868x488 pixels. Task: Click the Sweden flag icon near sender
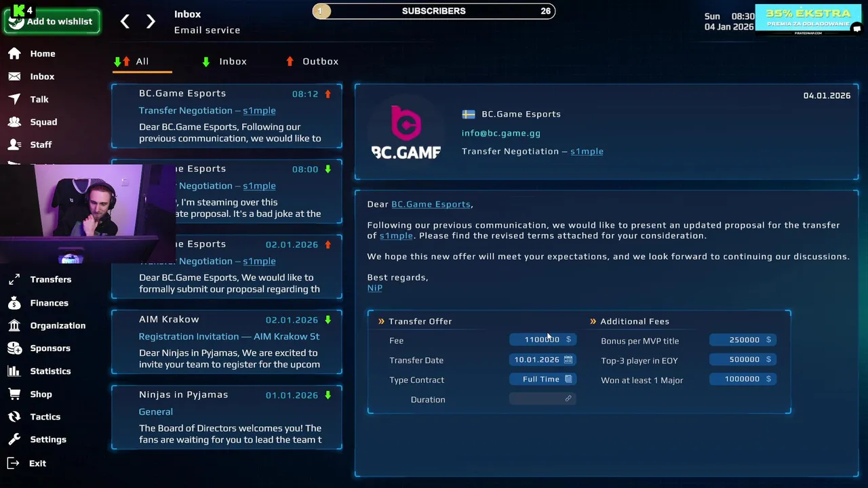pyautogui.click(x=469, y=114)
